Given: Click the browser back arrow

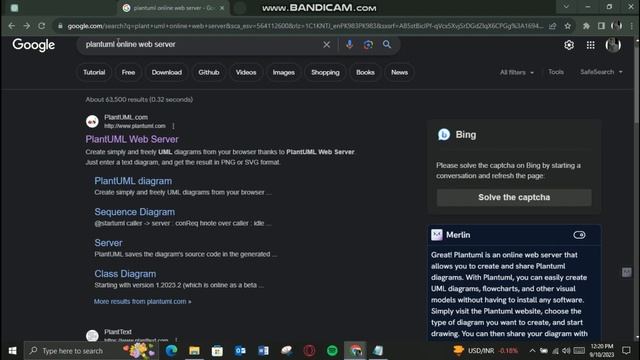Looking at the screenshot, I should pos(11,26).
